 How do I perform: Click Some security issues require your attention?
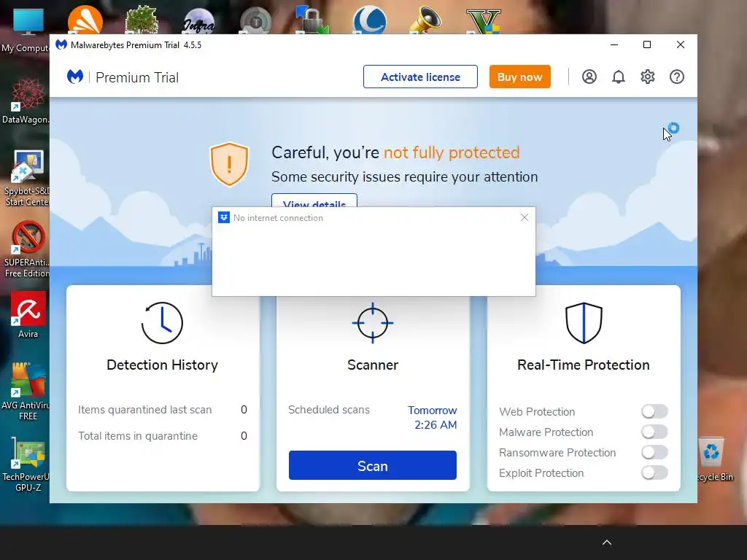(404, 176)
